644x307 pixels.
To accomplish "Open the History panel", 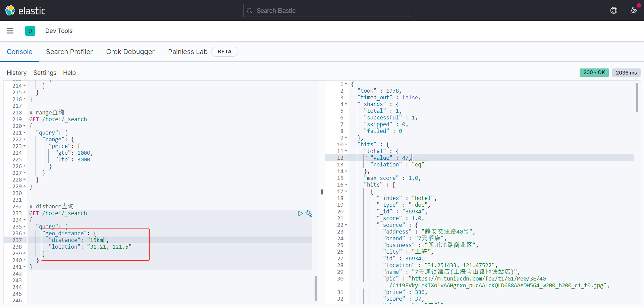I will [x=16, y=73].
